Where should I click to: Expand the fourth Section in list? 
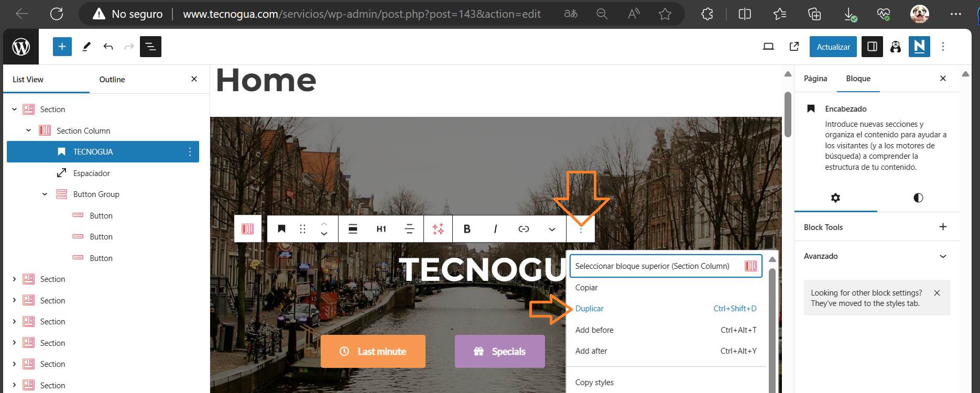14,322
